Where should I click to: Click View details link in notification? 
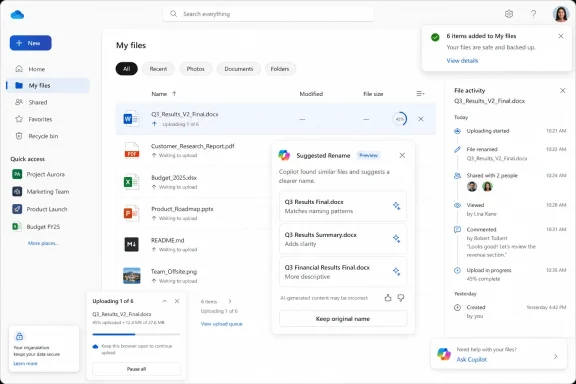coord(462,61)
